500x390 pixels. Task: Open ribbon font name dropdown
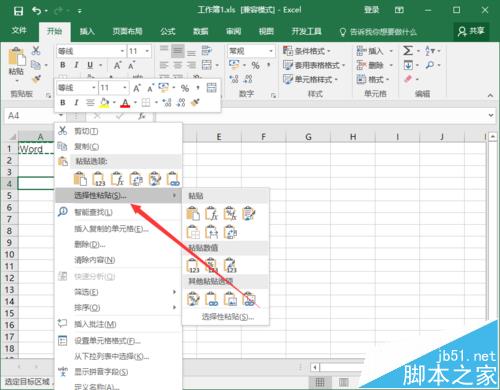tap(122, 51)
